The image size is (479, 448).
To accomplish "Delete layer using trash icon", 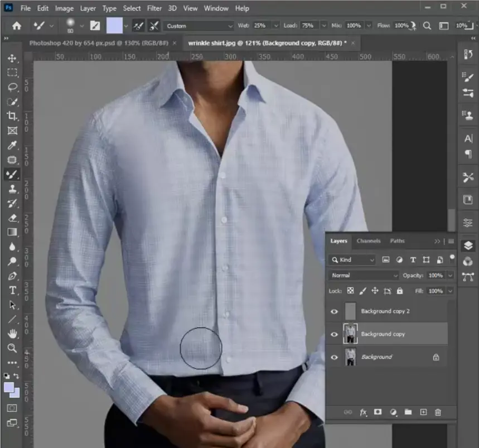I will coord(438,412).
